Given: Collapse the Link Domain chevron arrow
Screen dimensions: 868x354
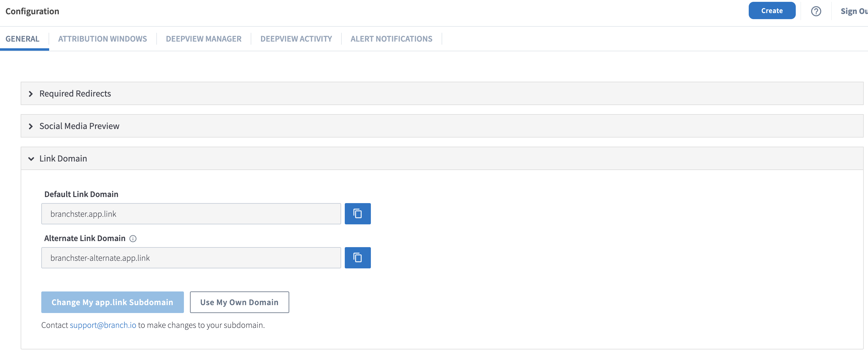Looking at the screenshot, I should tap(31, 159).
